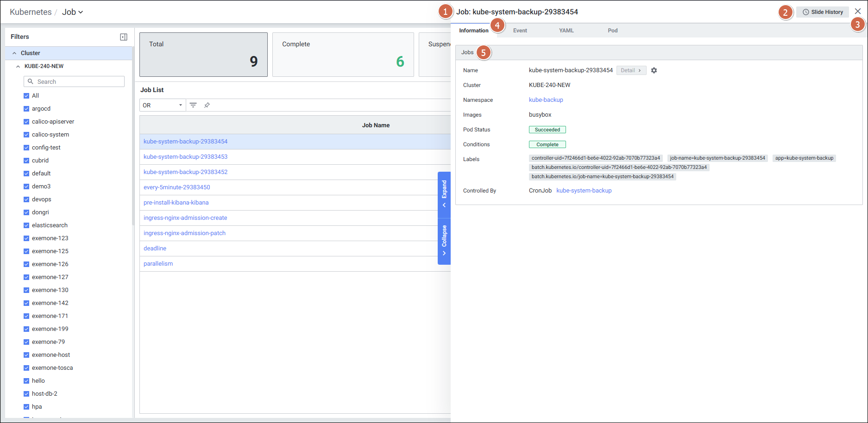Click the pin icon in Job List toolbar
The image size is (868, 423).
207,105
